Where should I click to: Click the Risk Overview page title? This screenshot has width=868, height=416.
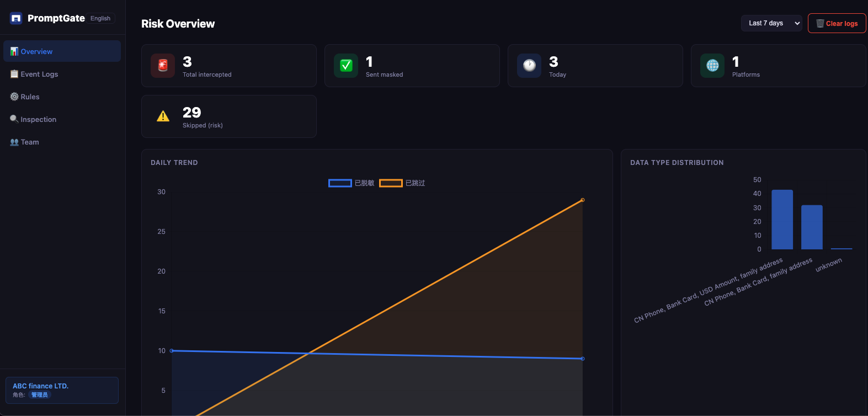point(178,24)
